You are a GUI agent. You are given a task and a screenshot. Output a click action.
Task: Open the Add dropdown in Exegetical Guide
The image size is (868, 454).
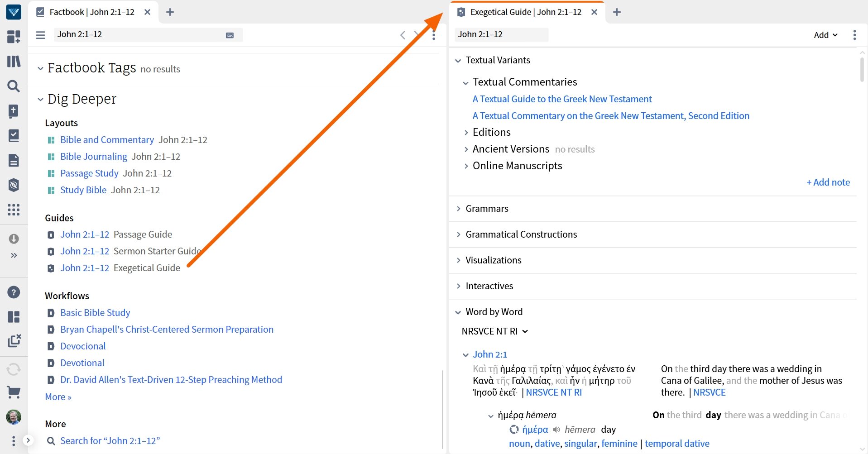click(x=825, y=35)
